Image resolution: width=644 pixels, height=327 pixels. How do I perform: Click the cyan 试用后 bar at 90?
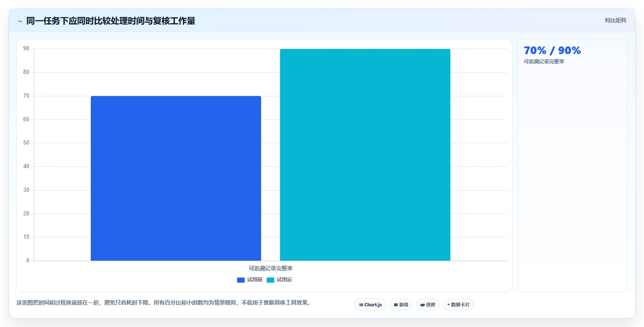(365, 155)
